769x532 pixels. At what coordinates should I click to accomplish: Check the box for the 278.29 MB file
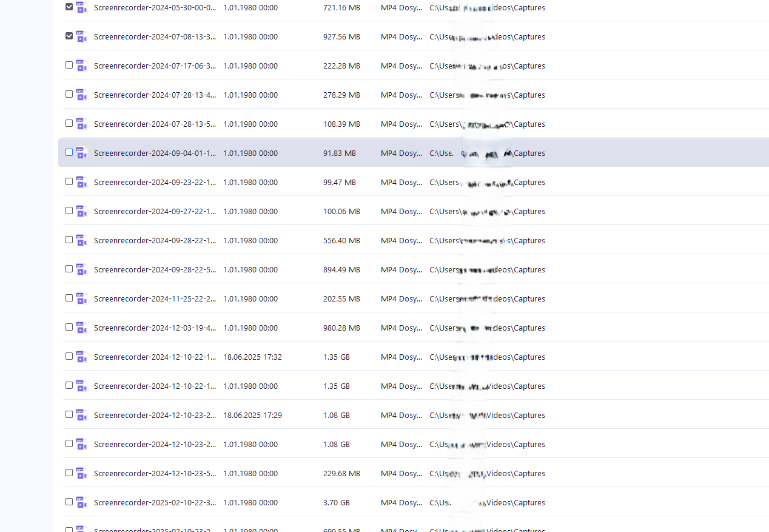pyautogui.click(x=69, y=94)
